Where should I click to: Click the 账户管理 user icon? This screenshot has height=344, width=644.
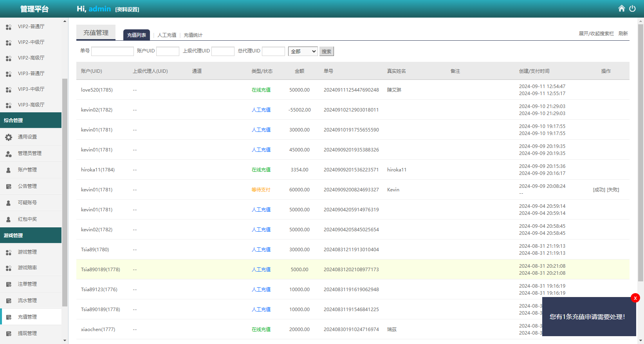click(9, 170)
